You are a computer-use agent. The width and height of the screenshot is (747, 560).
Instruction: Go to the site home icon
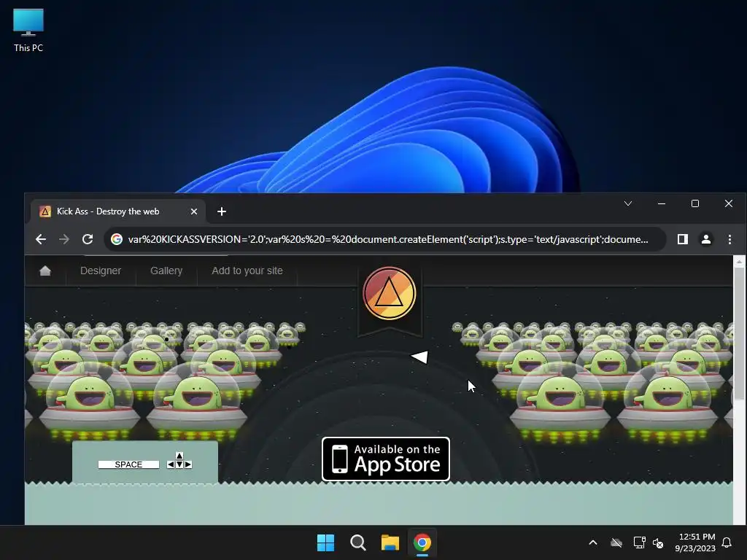pyautogui.click(x=45, y=271)
